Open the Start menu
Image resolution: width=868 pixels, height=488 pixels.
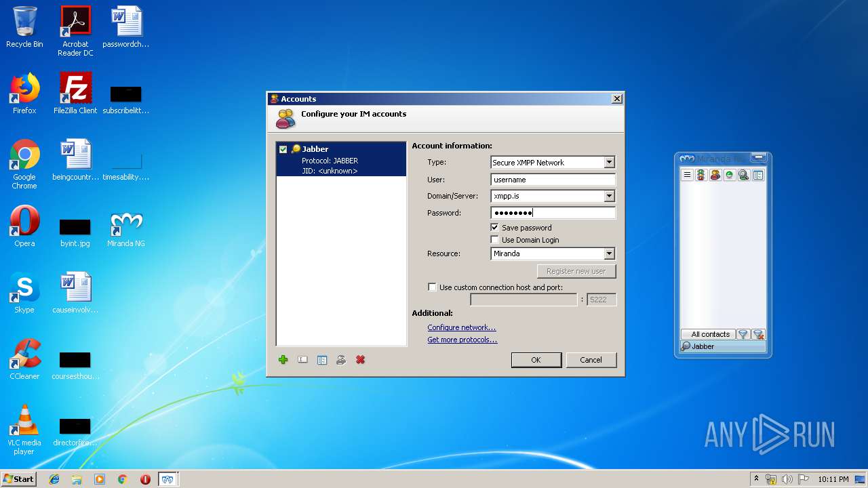[18, 479]
